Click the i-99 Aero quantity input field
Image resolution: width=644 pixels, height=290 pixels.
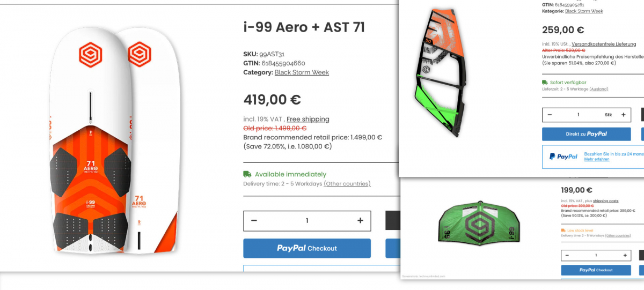coord(307,220)
